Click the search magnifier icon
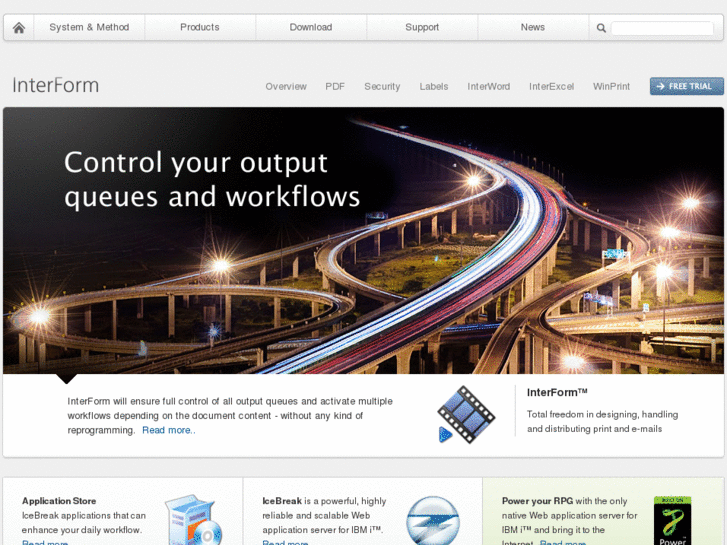 pos(601,28)
